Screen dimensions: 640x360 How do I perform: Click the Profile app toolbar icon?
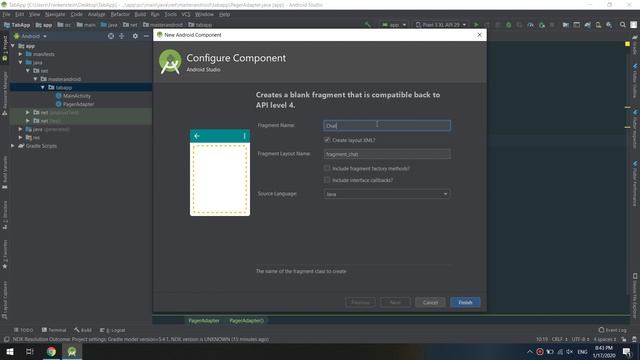tap(530, 25)
